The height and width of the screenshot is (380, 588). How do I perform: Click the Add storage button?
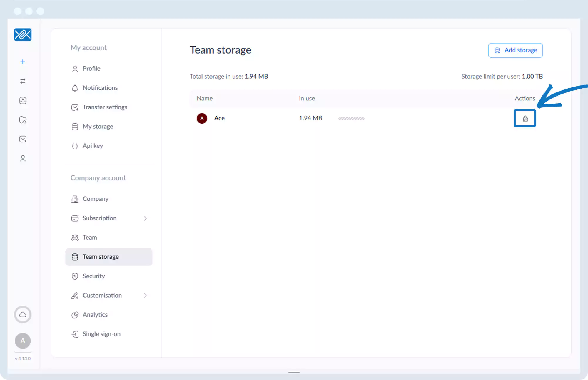[x=515, y=50]
